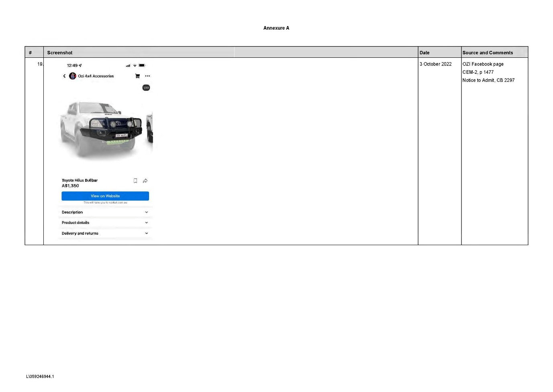
Task: Save the Toyota Hilux Bullbar with bookmark icon
Action: 135,181
